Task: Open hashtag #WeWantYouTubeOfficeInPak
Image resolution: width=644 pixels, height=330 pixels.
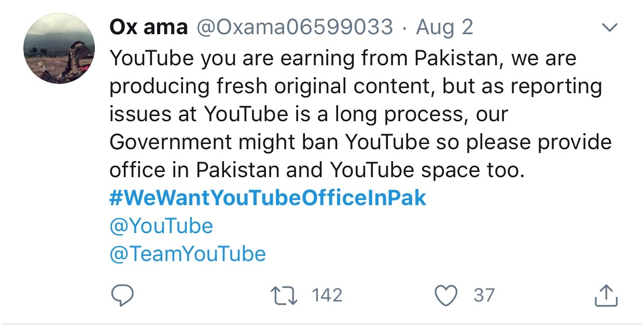Action: tap(268, 198)
